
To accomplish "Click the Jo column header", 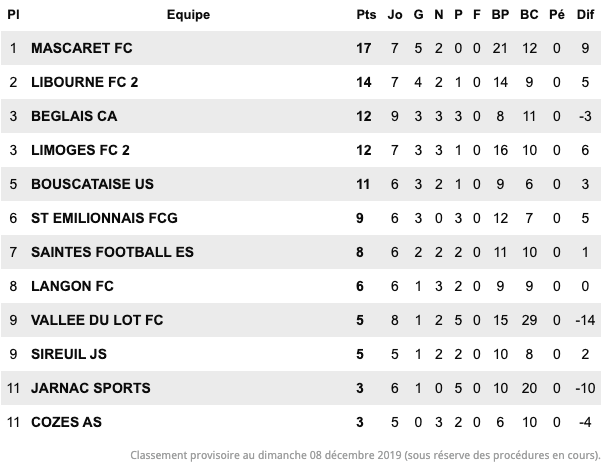I will click(394, 15).
